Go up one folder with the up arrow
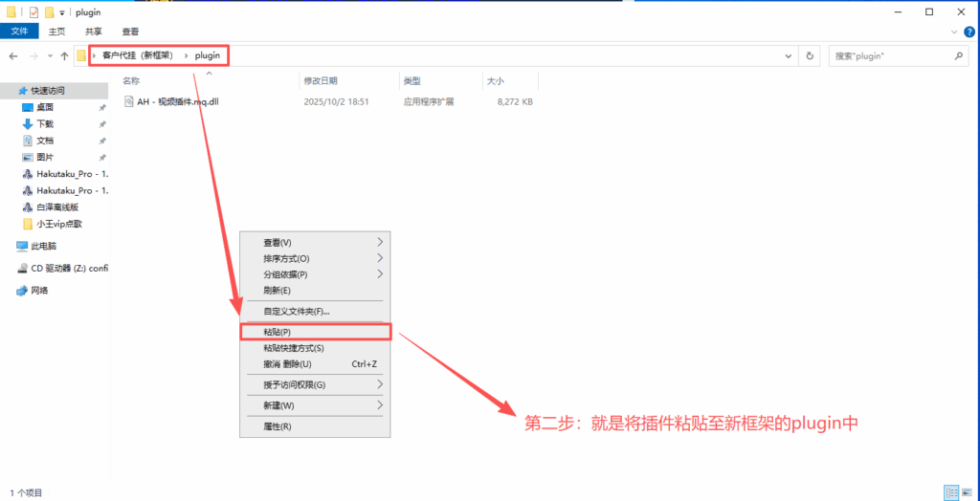The width and height of the screenshot is (980, 501). click(x=64, y=55)
